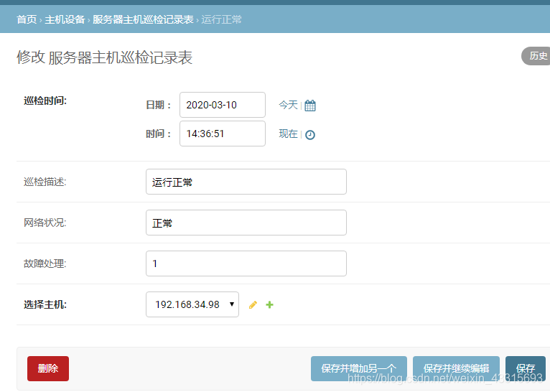The width and height of the screenshot is (550, 392).
Task: Edit selected host with pencil icon
Action: pyautogui.click(x=253, y=304)
